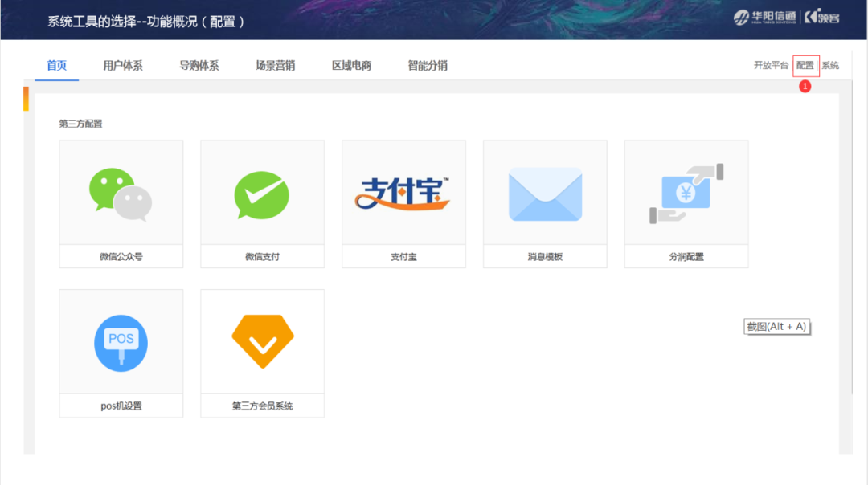
Task: Click the 截图(Alt + A) tooltip button
Action: point(776,327)
